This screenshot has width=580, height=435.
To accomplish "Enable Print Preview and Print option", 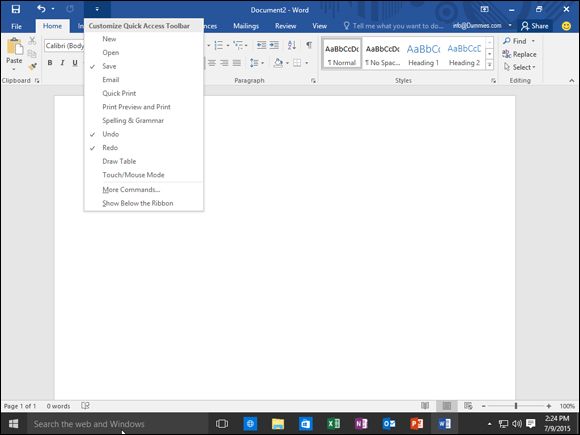I will coord(144,107).
